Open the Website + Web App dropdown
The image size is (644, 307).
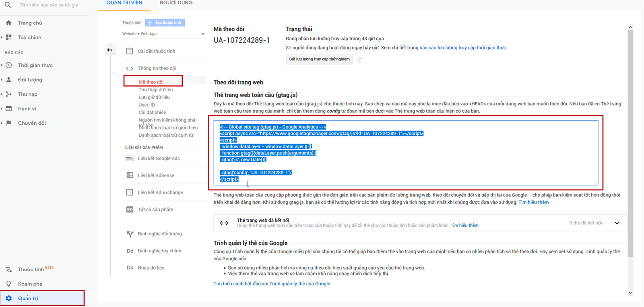point(164,34)
